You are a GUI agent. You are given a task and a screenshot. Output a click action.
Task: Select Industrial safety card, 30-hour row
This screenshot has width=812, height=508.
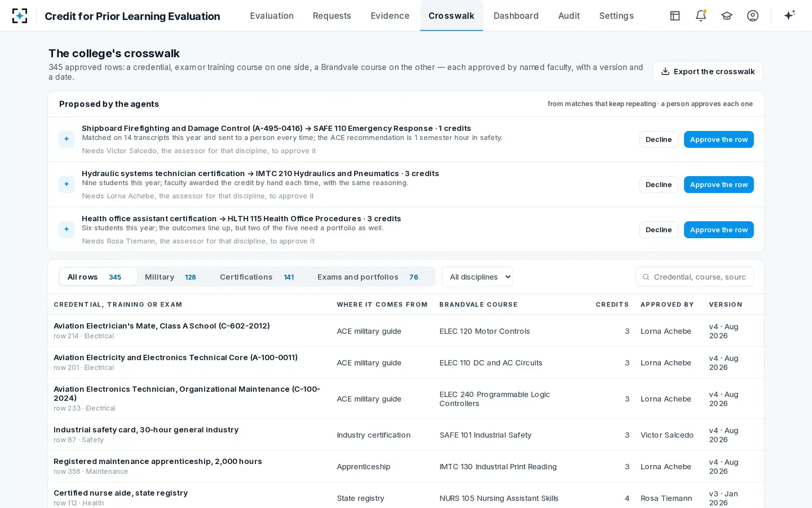[x=406, y=435]
